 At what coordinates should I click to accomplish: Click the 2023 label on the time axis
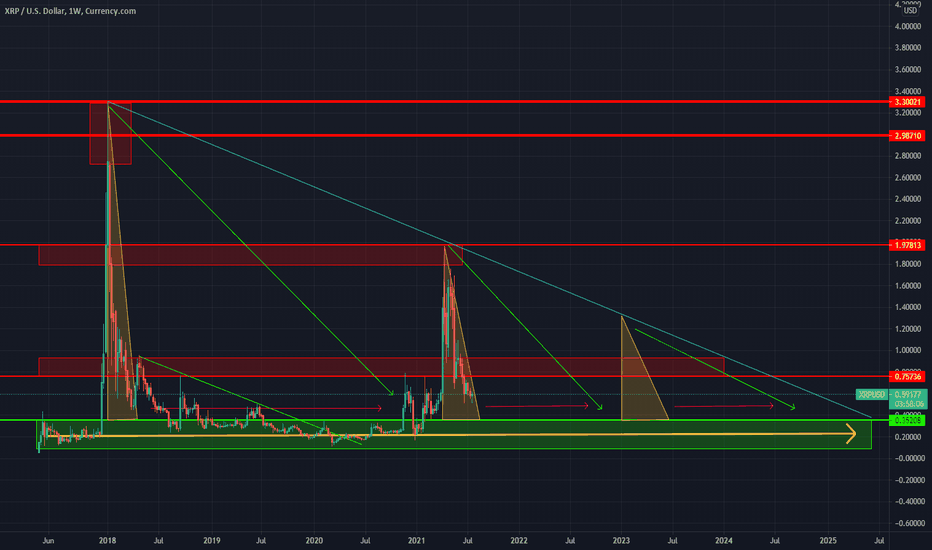pyautogui.click(x=621, y=540)
